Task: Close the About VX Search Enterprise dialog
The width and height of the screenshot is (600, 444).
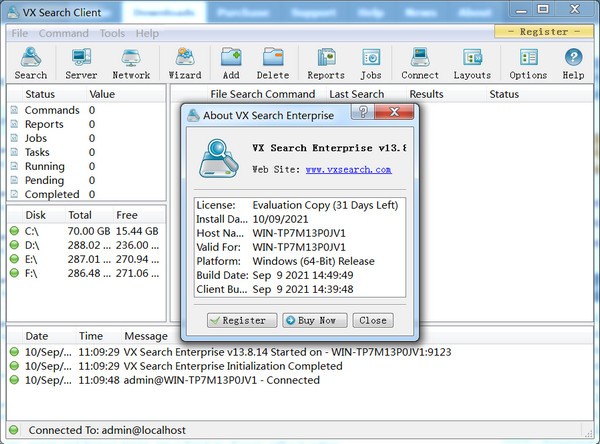Action: (x=372, y=320)
